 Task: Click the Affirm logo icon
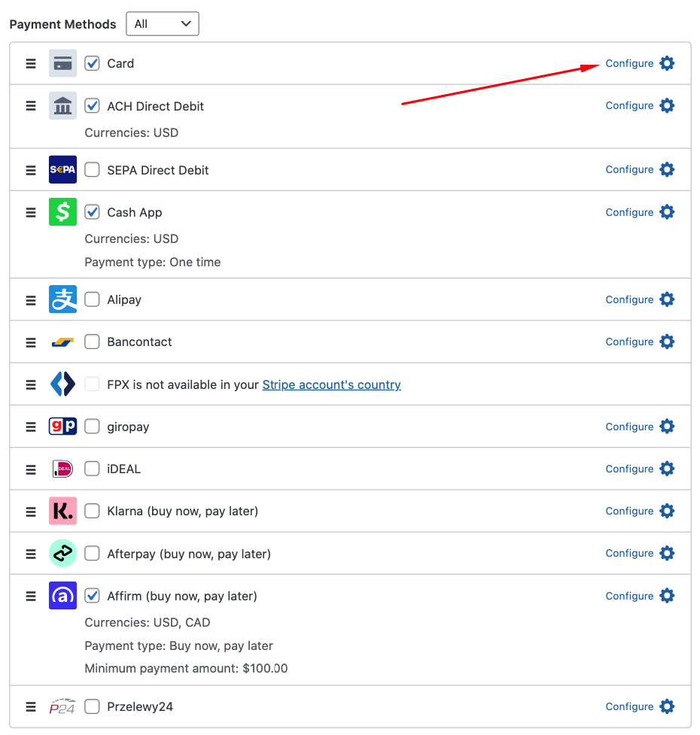(x=62, y=596)
